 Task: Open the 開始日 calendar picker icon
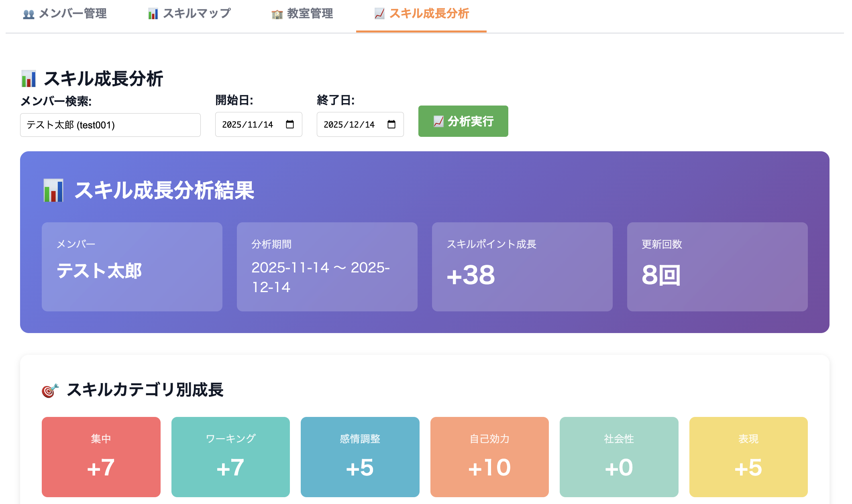point(290,124)
